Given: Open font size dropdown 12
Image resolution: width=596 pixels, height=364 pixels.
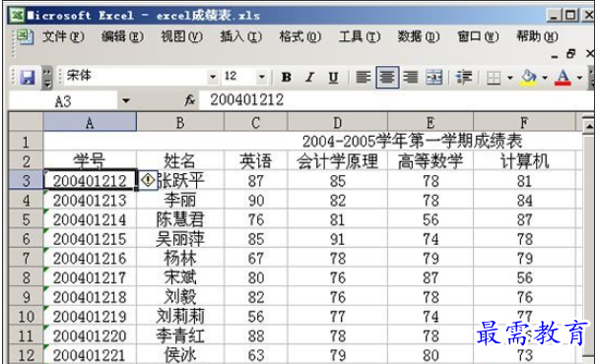Looking at the screenshot, I should tap(262, 77).
